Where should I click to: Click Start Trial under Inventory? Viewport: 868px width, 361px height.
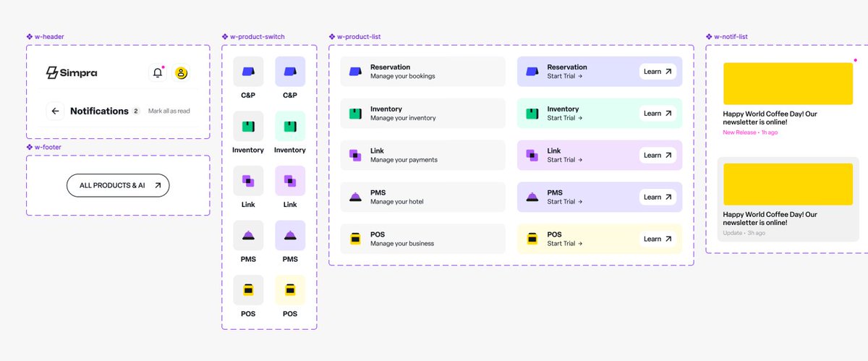click(x=565, y=118)
